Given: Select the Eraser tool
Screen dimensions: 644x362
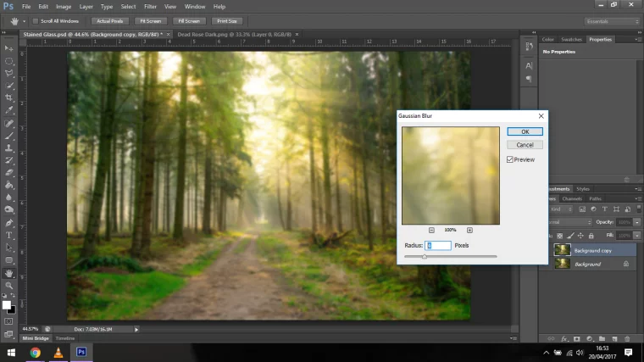Looking at the screenshot, I should (x=8, y=173).
